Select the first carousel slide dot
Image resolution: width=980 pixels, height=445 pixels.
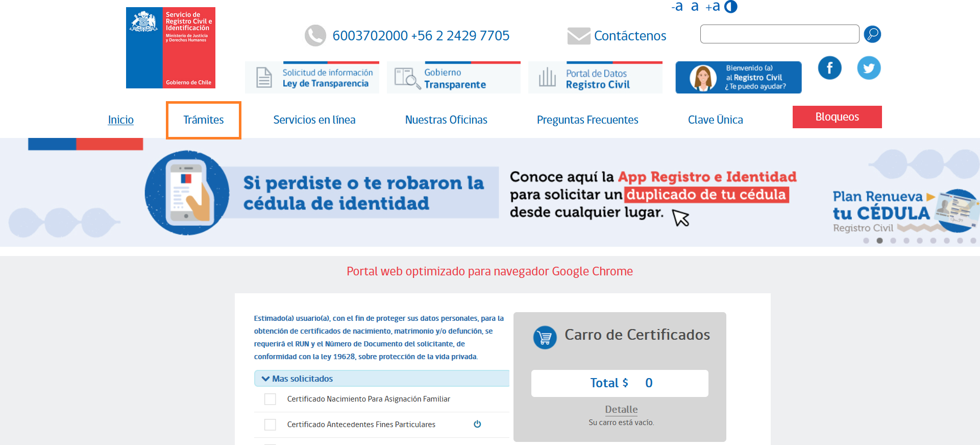click(866, 241)
